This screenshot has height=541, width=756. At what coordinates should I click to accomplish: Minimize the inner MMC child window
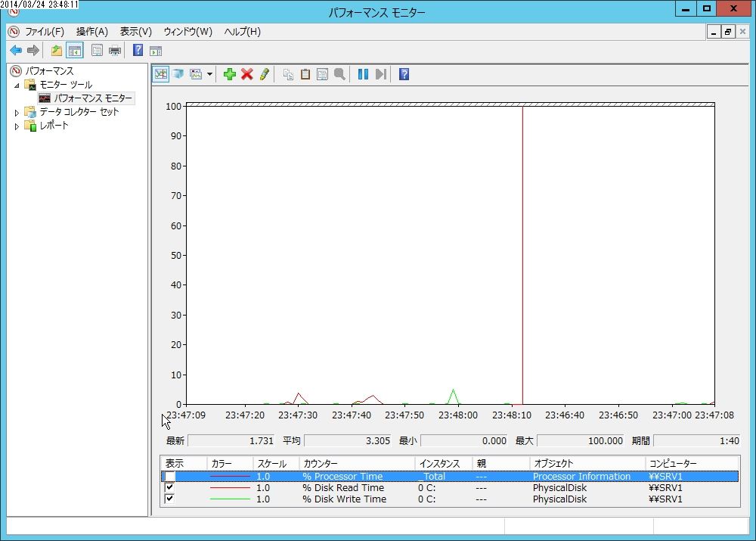coord(714,32)
